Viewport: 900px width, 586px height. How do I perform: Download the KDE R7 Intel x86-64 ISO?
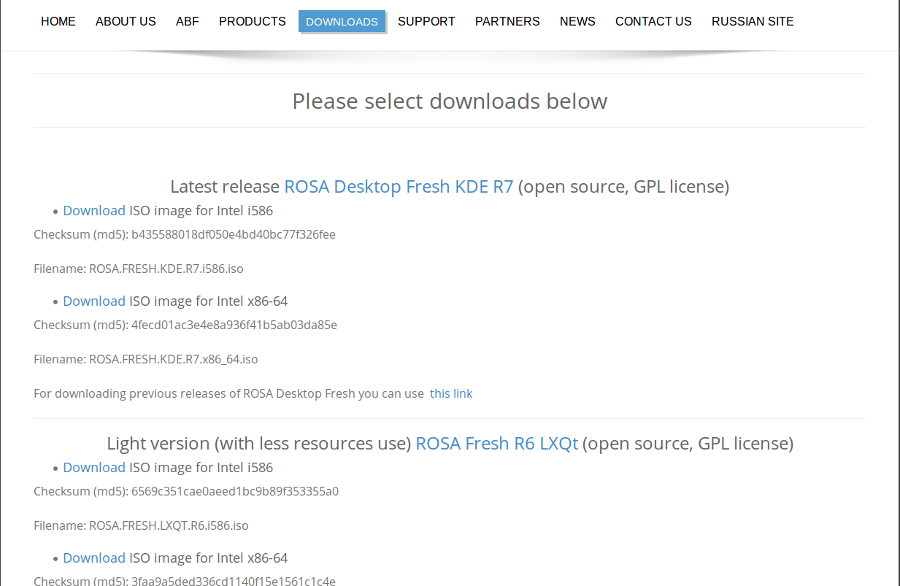point(94,301)
